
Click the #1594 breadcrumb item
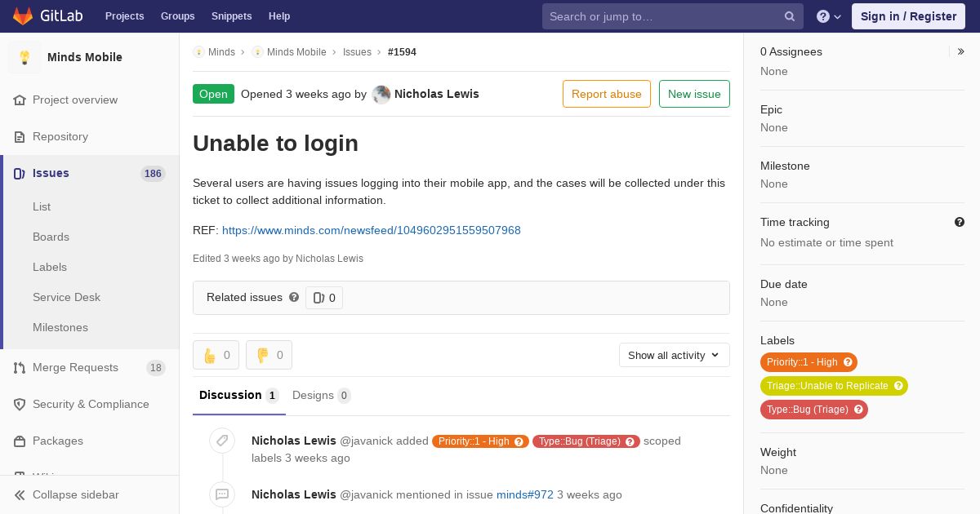[402, 52]
